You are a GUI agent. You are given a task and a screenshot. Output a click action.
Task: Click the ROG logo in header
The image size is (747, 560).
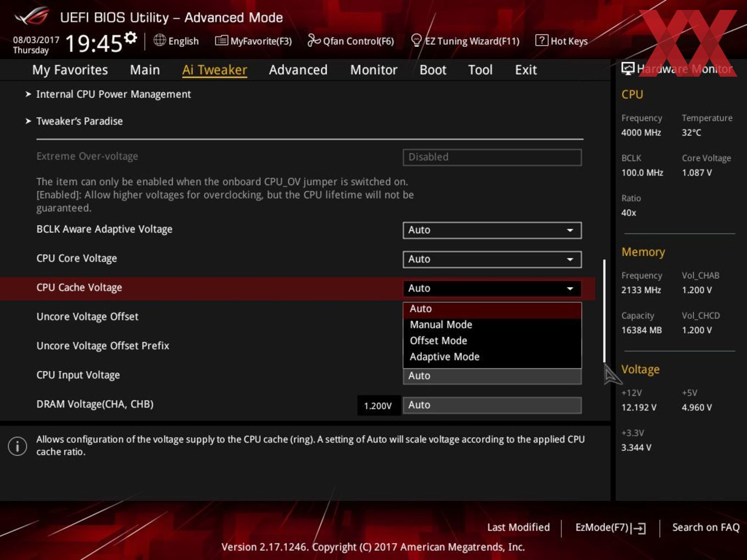pos(31,16)
